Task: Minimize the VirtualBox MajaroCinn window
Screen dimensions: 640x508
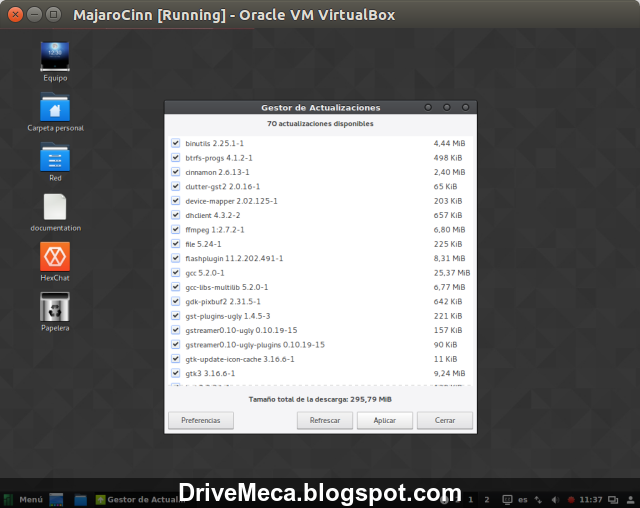Action: coord(34,15)
